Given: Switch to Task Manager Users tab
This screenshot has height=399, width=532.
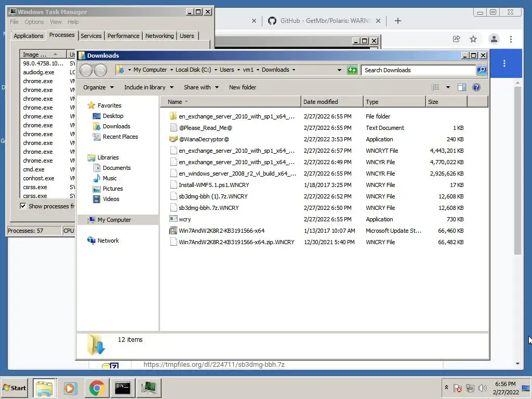Looking at the screenshot, I should [x=187, y=36].
